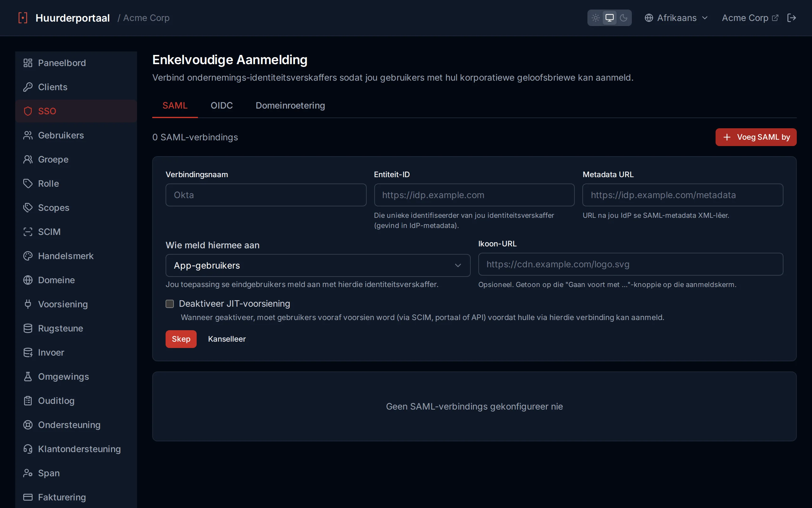Click the Invoer database import icon
Viewport: 812px width, 508px height.
[x=28, y=352]
